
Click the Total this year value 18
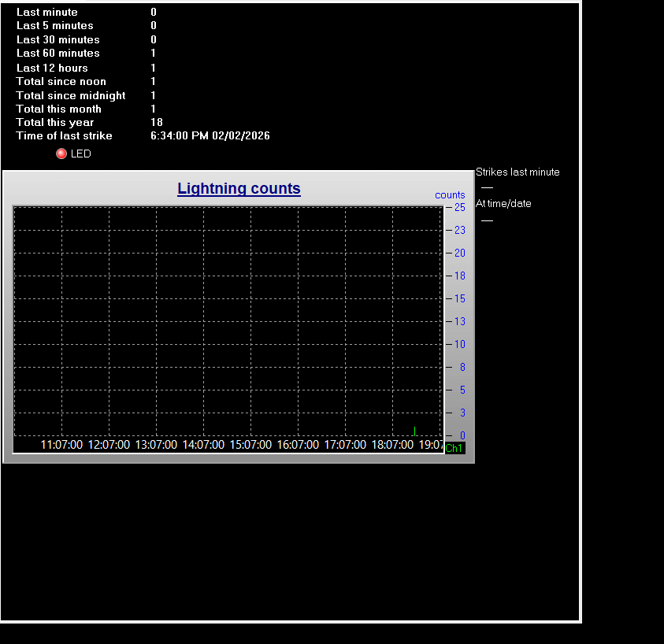157,122
